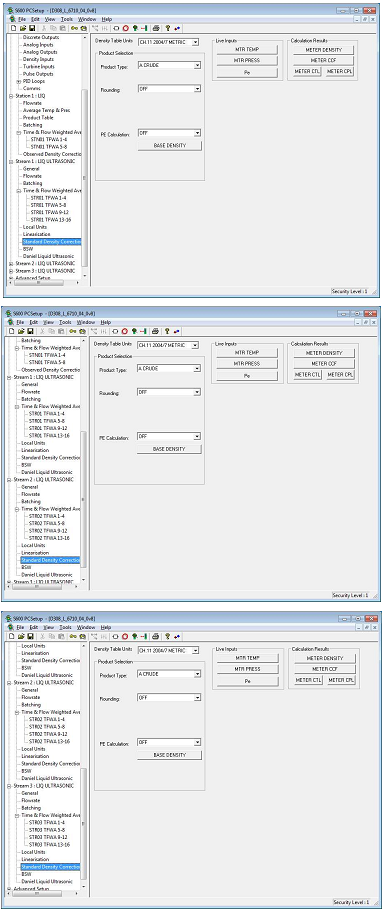Click the MTR PRESS button in the bottom window
The width and height of the screenshot is (385, 909).
tap(247, 669)
